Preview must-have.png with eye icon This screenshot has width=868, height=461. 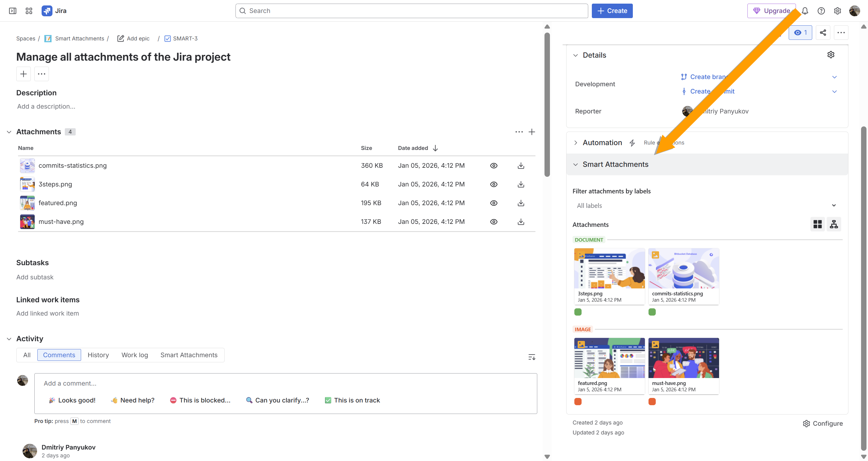pos(493,222)
